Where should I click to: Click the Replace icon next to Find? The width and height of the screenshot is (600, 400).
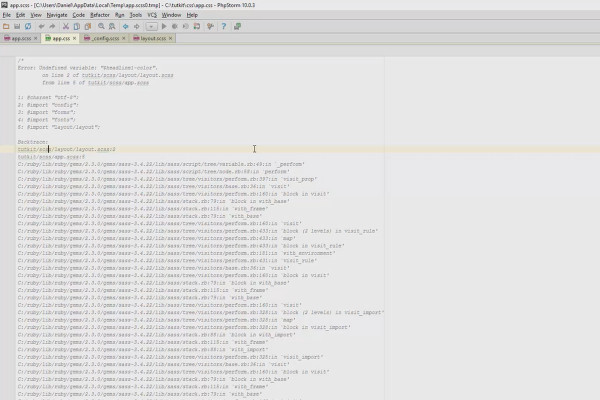112,26
